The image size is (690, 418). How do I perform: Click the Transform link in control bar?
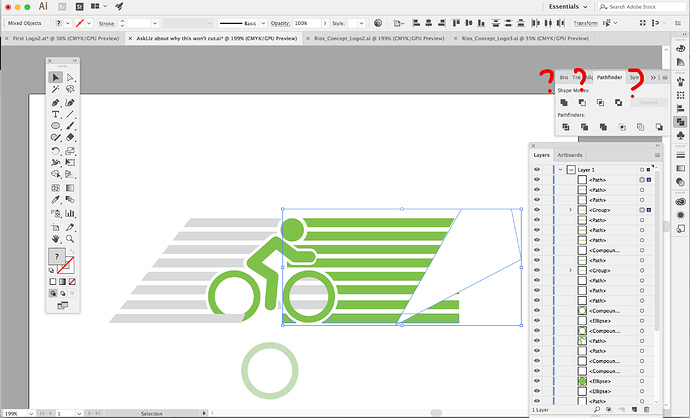click(585, 23)
